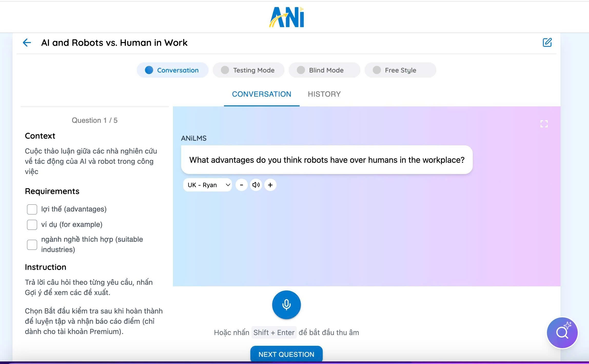Viewport: 589px width, 364px height.
Task: Switch to Blind Mode
Action: click(324, 70)
